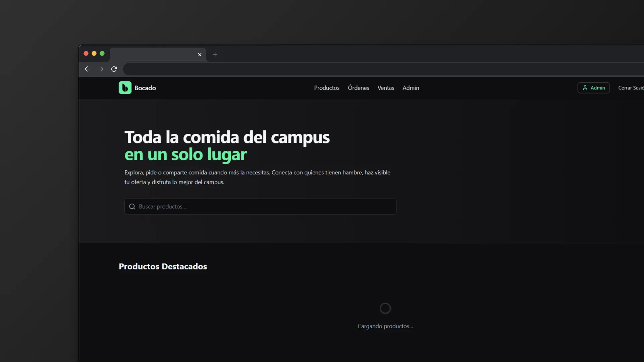Open the Admin navigation item
This screenshot has width=644, height=362.
(x=411, y=87)
